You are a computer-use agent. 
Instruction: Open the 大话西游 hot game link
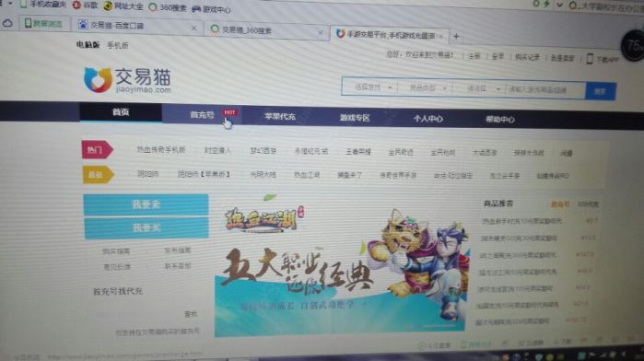pos(485,153)
